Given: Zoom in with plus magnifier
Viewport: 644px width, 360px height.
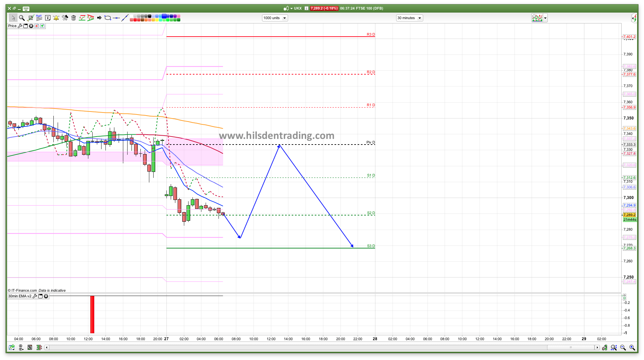Looking at the screenshot, I should [x=632, y=347].
